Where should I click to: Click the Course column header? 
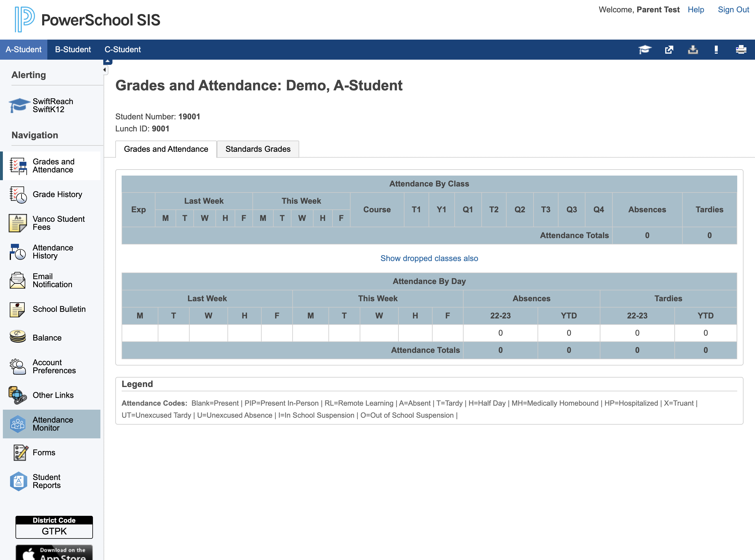pos(377,209)
